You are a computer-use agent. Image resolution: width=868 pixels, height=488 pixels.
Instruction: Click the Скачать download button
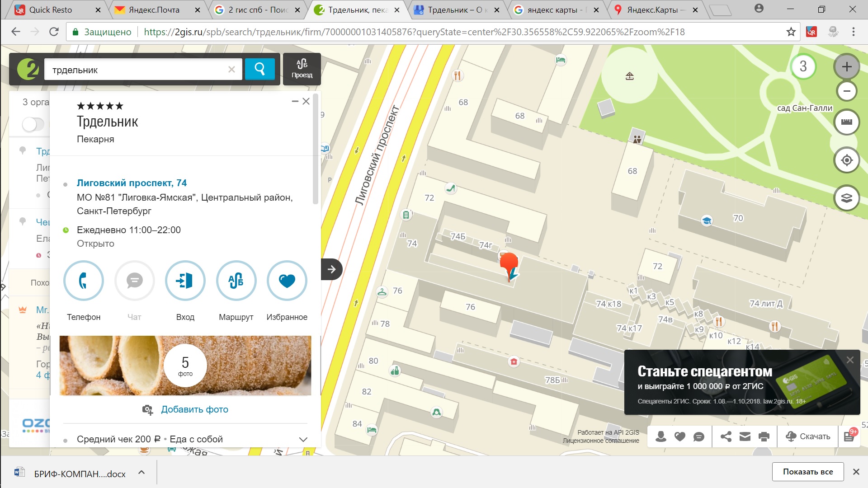coord(808,436)
